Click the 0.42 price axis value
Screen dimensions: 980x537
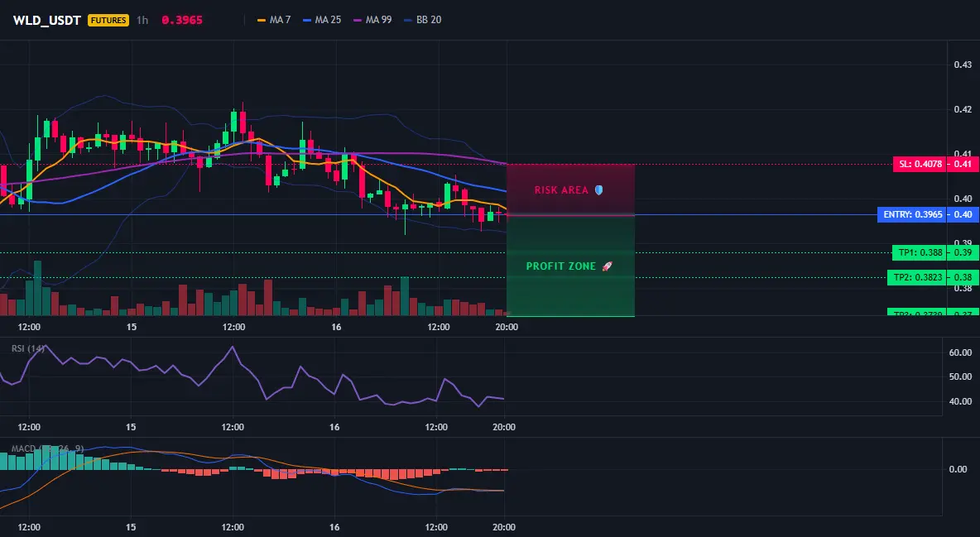pos(963,109)
